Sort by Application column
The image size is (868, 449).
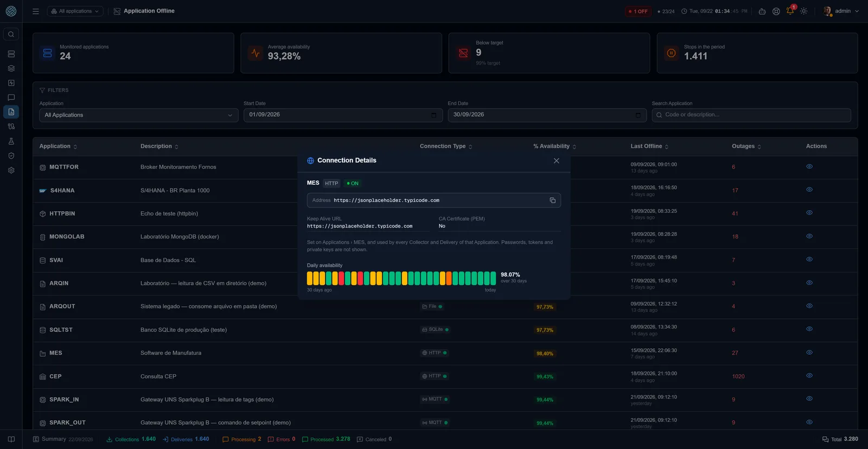click(58, 147)
